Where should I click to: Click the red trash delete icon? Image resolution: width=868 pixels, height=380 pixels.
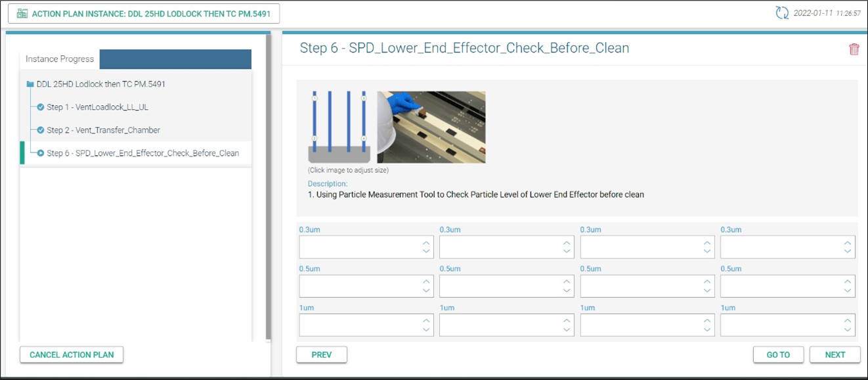click(x=854, y=49)
